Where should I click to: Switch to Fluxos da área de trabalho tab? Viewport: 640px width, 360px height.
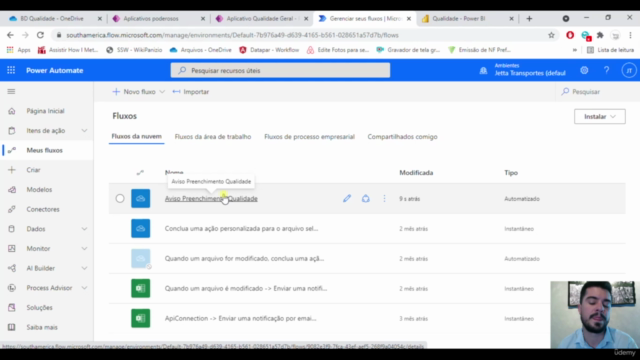[213, 137]
